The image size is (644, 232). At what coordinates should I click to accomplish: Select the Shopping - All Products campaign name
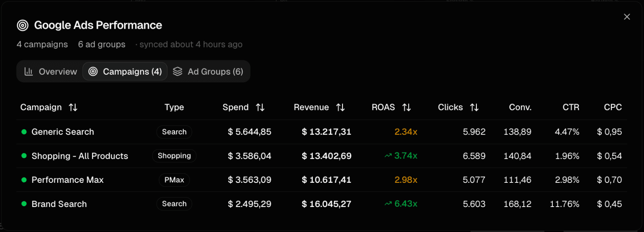tap(80, 156)
